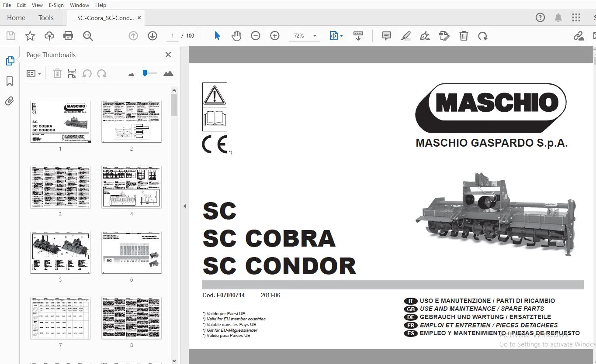Open the apps grid launcher
Viewport: 596px width, 364px height.
(576, 18)
